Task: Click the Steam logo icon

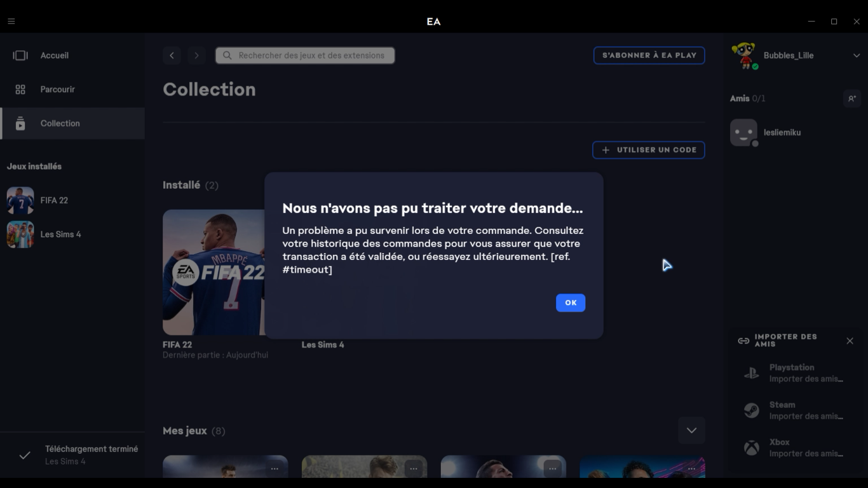Action: [x=752, y=410]
